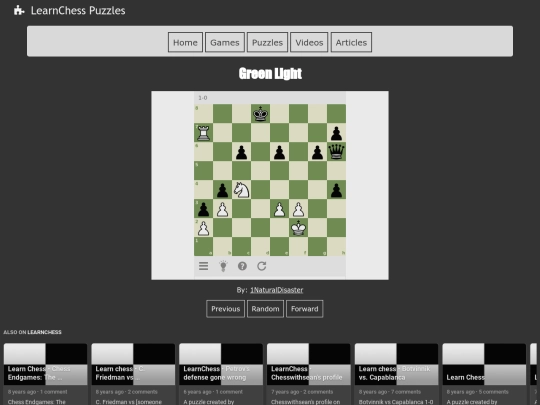The image size is (540, 405).
Task: Select the black pawn on b4
Action: click(222, 189)
